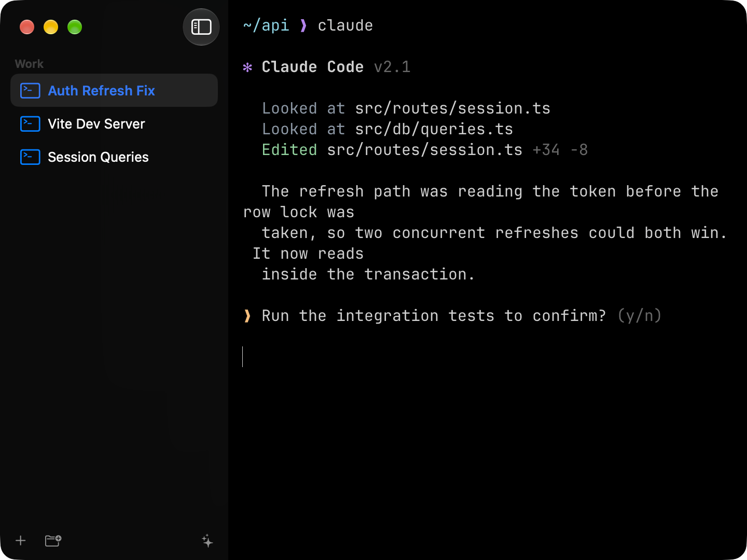The image size is (747, 560).
Task: Toggle the sidebar visibility button
Action: tap(201, 27)
